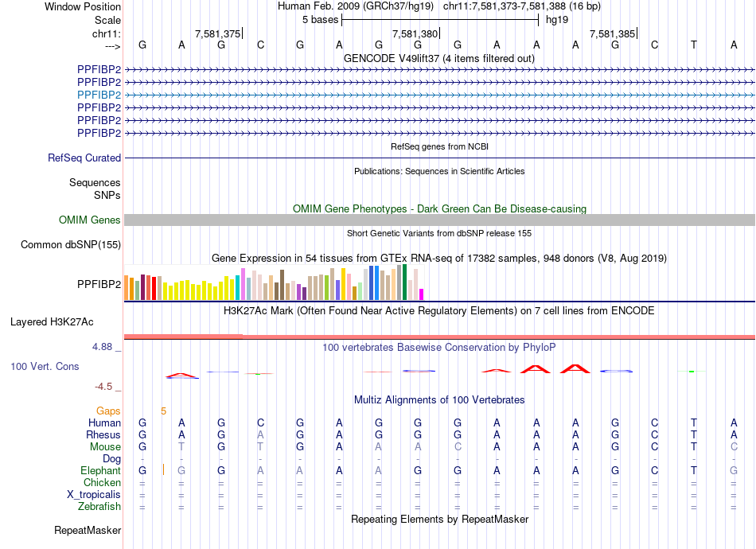Image resolution: width=756 pixels, height=549 pixels.
Task: Click the Elephant species label
Action: pyautogui.click(x=100, y=470)
